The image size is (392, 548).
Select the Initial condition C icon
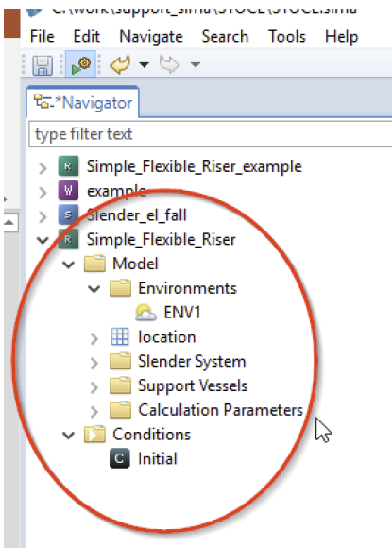(x=119, y=458)
